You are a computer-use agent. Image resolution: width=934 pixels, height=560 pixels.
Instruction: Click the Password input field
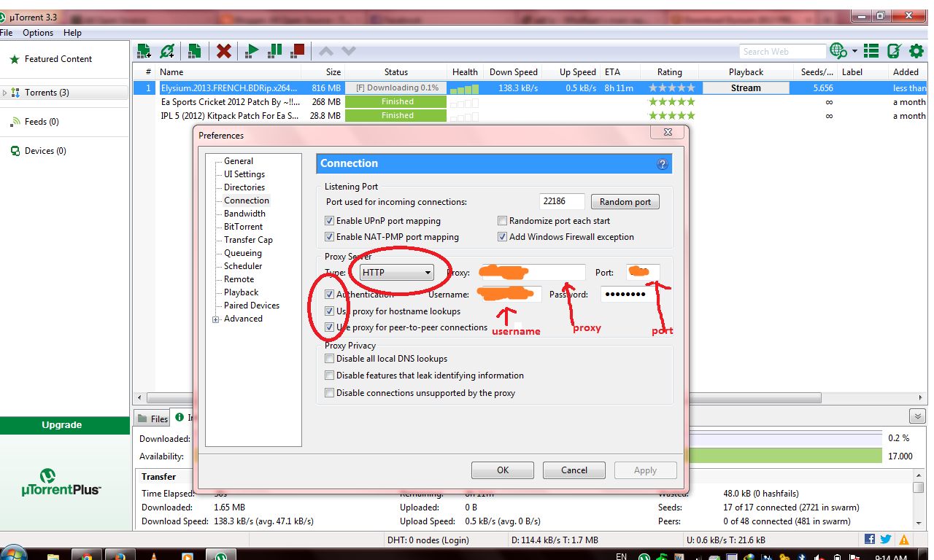tap(629, 295)
